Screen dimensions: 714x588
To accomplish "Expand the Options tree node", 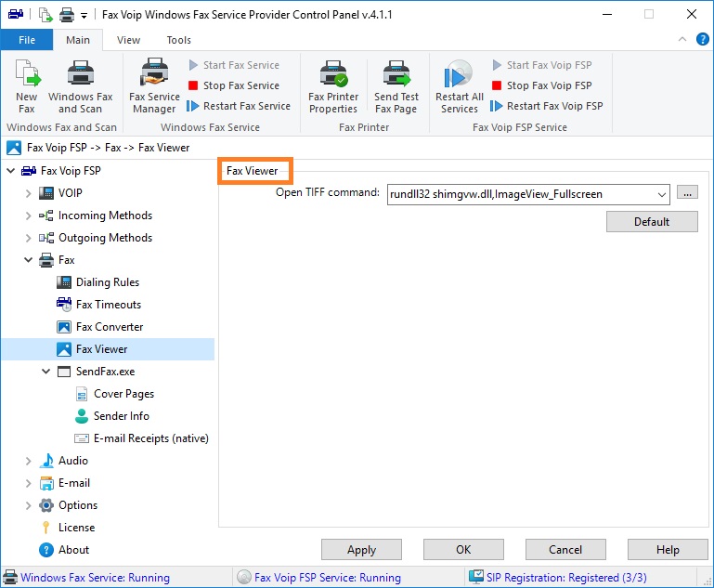I will coord(28,505).
